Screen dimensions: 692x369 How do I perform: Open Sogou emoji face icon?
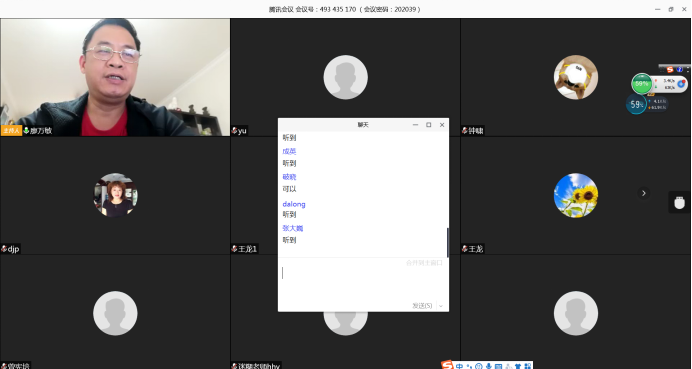click(479, 366)
